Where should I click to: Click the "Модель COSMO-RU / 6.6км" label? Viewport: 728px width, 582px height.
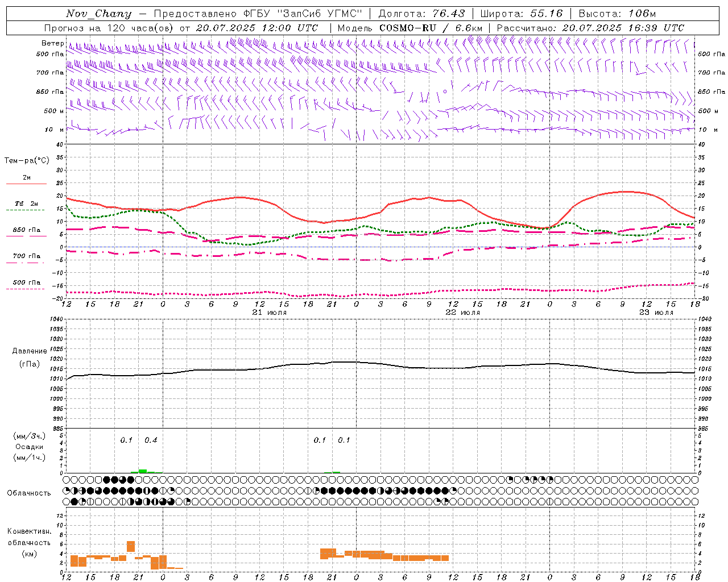(409, 28)
